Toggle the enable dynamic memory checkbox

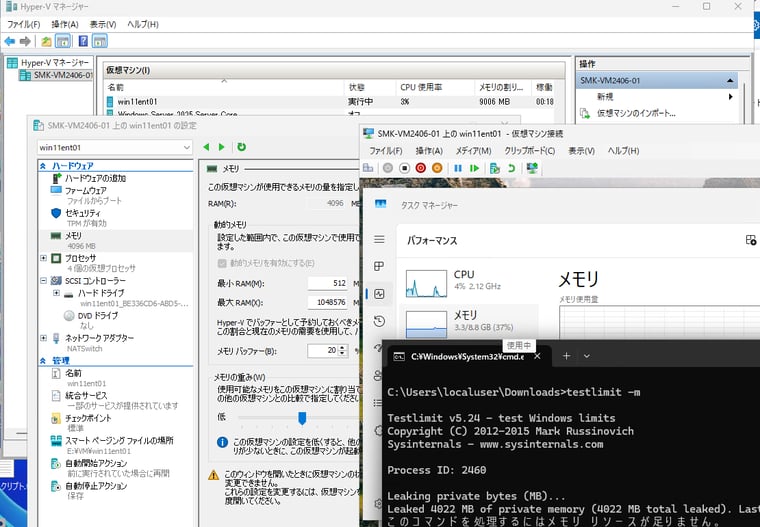pyautogui.click(x=222, y=263)
